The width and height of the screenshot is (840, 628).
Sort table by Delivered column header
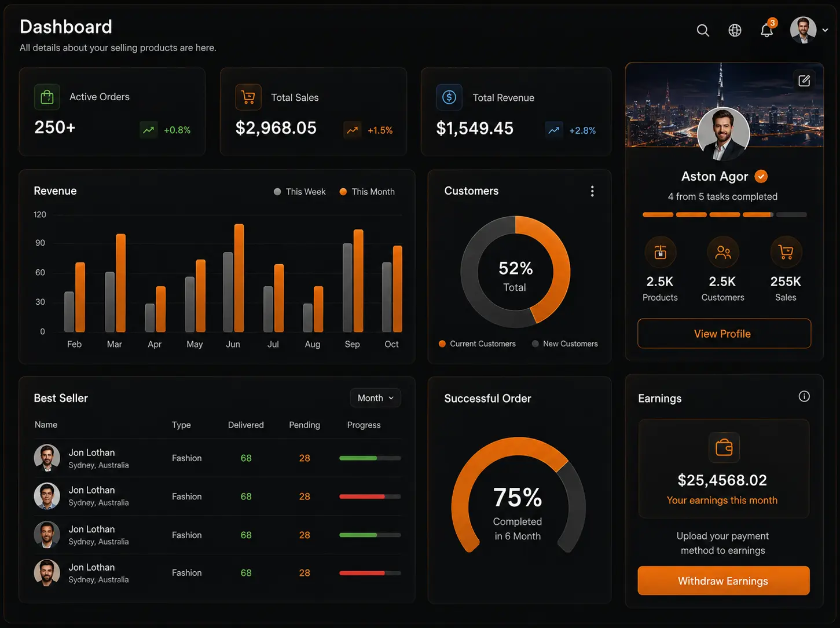(x=246, y=425)
